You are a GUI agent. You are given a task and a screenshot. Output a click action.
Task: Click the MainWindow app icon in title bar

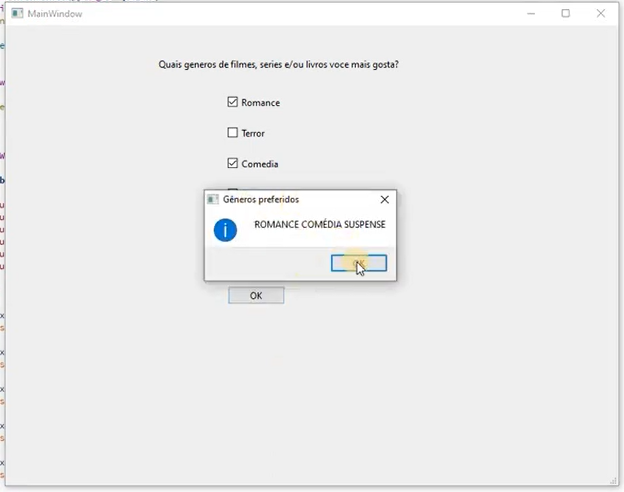[x=18, y=14]
